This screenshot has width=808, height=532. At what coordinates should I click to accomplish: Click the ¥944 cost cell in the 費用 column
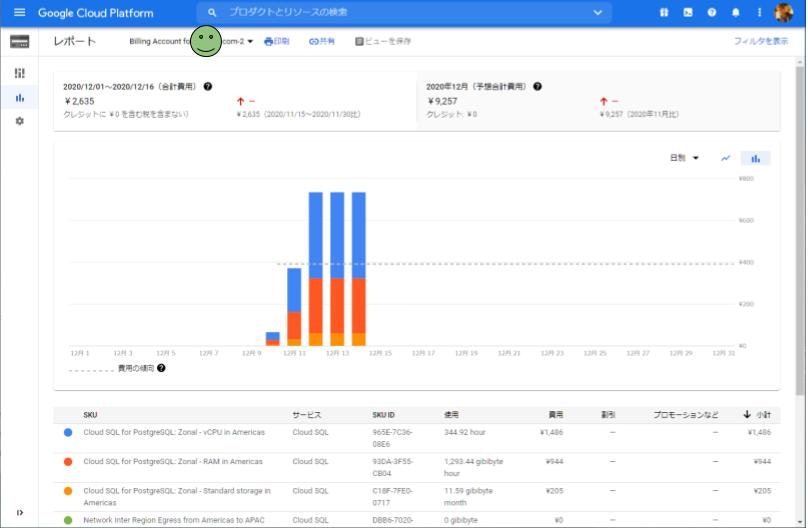tap(554, 462)
